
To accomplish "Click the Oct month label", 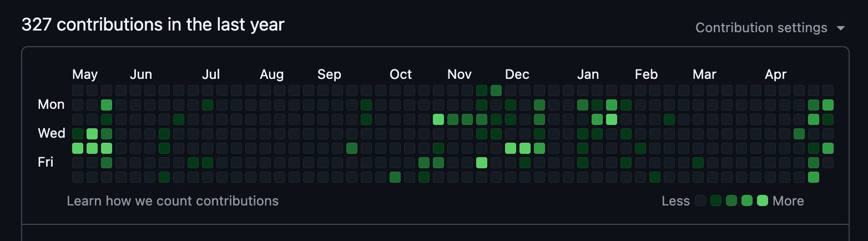I will (401, 74).
